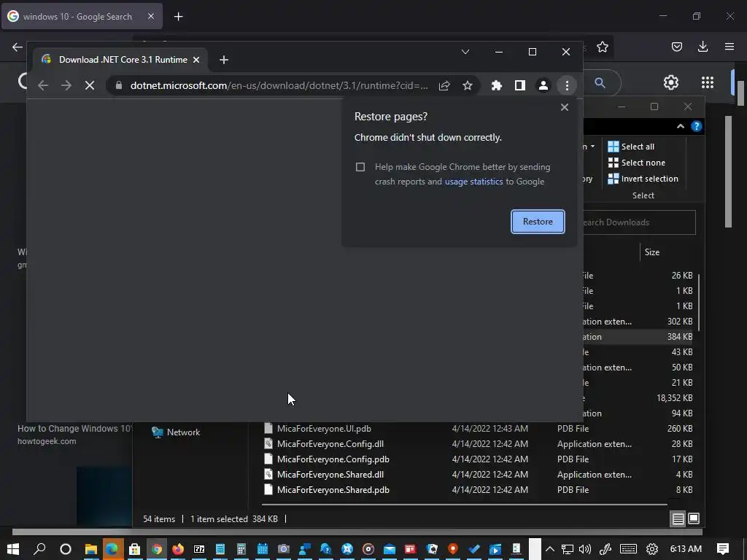Open the How to Change Windows 10 result
The height and width of the screenshot is (560, 747).
74,429
